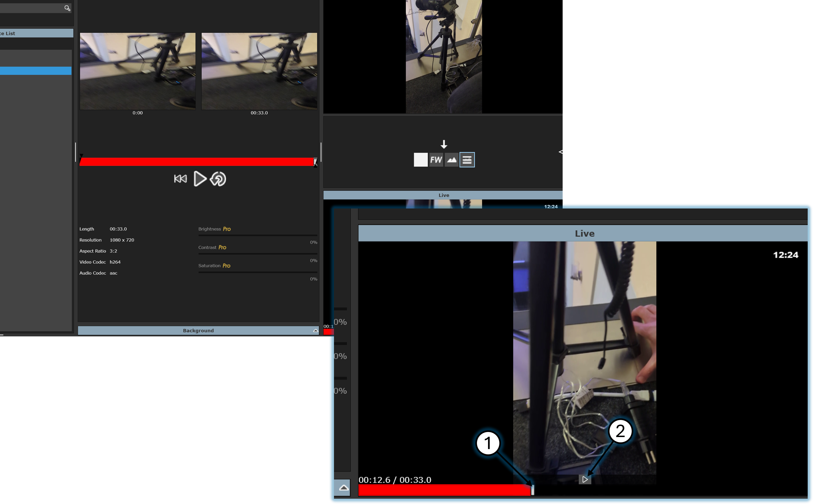
Task: Click the red video trim timeline bar
Action: click(197, 162)
